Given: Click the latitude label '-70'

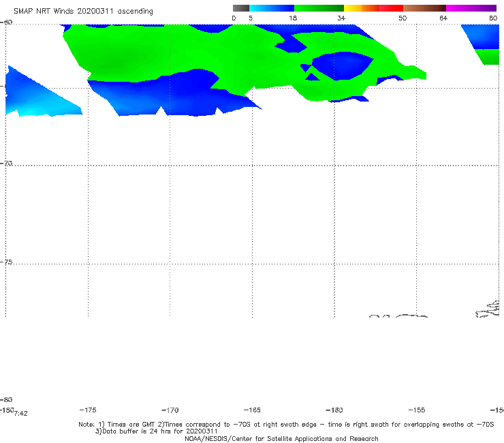Looking at the screenshot, I should 6,164.
